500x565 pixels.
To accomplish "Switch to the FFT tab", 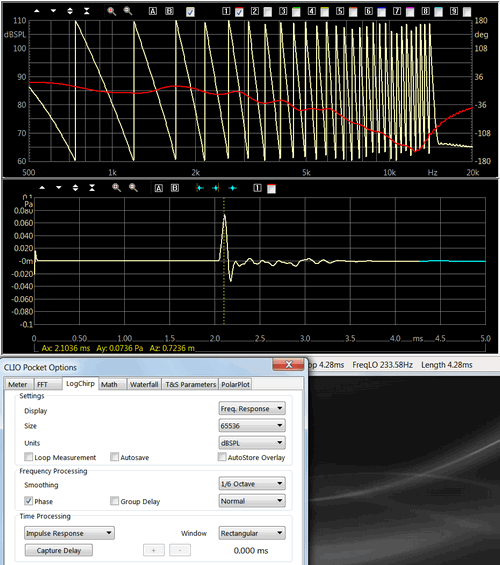I will [48, 384].
